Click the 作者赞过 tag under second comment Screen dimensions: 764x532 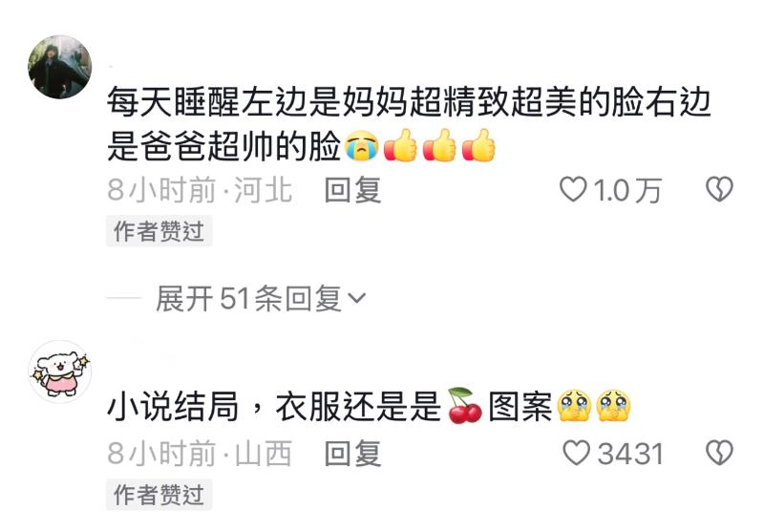point(159,495)
